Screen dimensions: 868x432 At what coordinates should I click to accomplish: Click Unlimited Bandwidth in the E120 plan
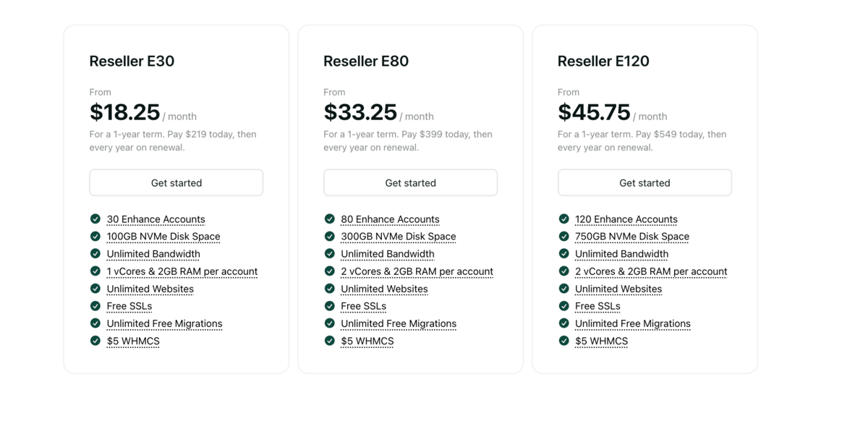tap(622, 254)
